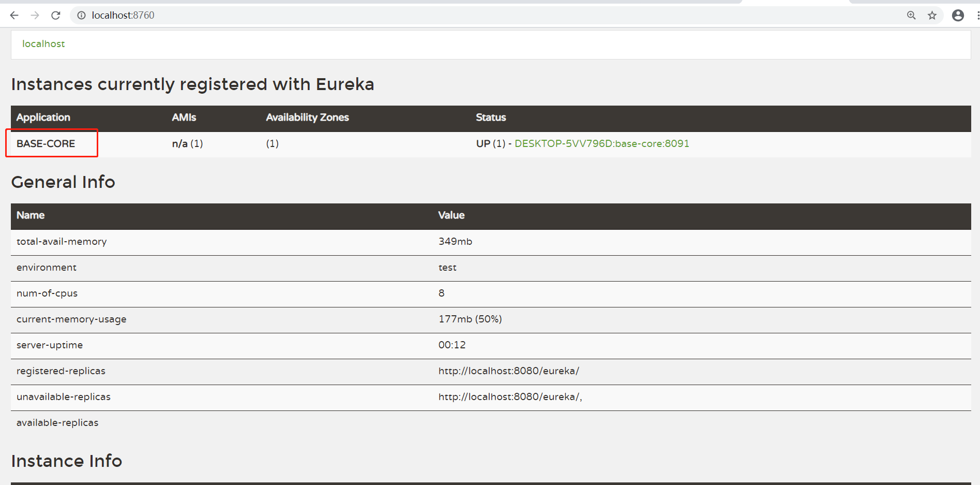Screen dimensions: 980x485
Task: Select the n/a (1) AMIs cell
Action: (x=188, y=143)
